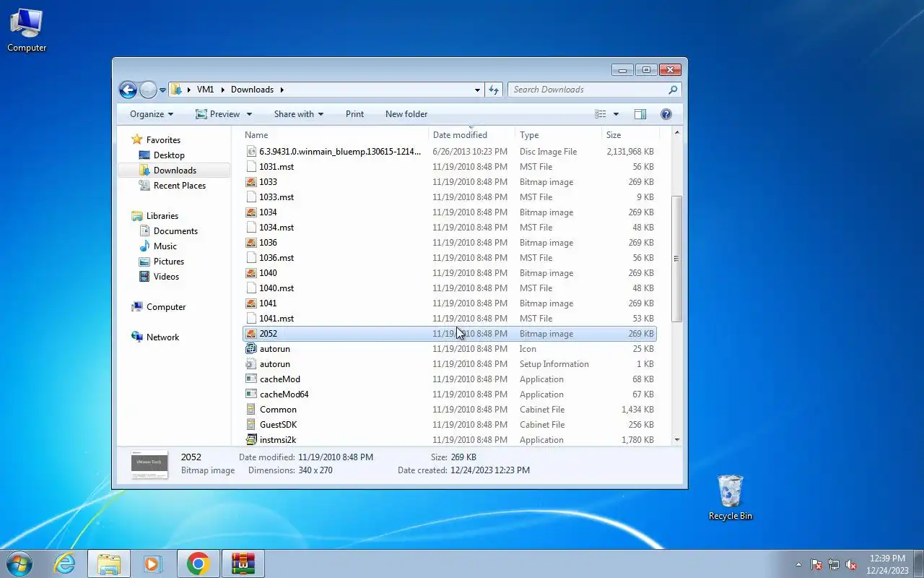Click the 2052 thumbnail in details pane
Screen dimensions: 924x578
(149, 465)
